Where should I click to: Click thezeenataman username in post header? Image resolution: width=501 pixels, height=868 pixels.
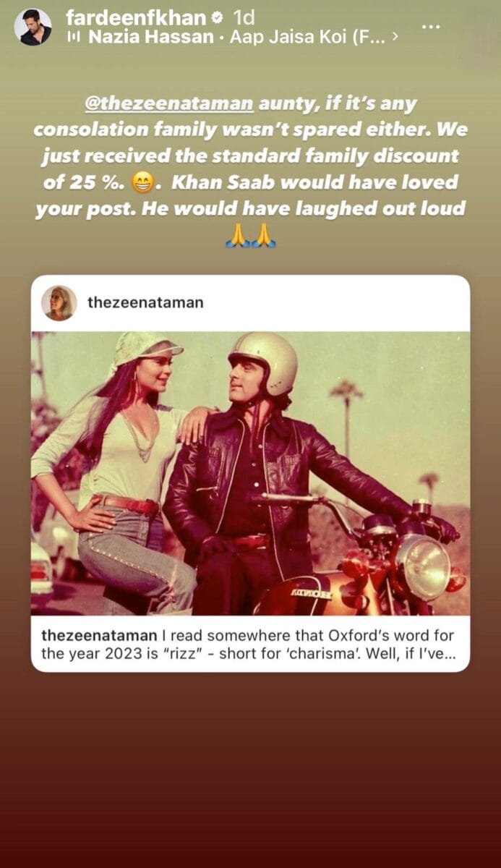(145, 302)
